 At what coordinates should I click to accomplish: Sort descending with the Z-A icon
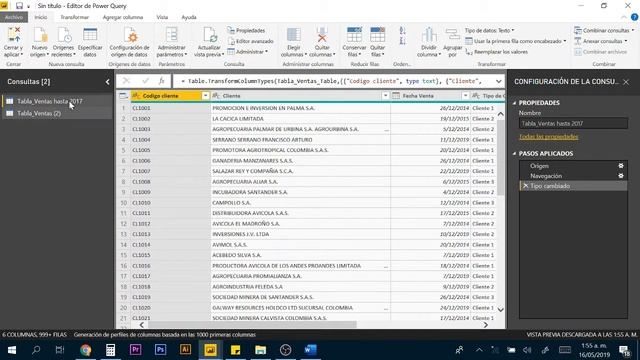click(402, 41)
